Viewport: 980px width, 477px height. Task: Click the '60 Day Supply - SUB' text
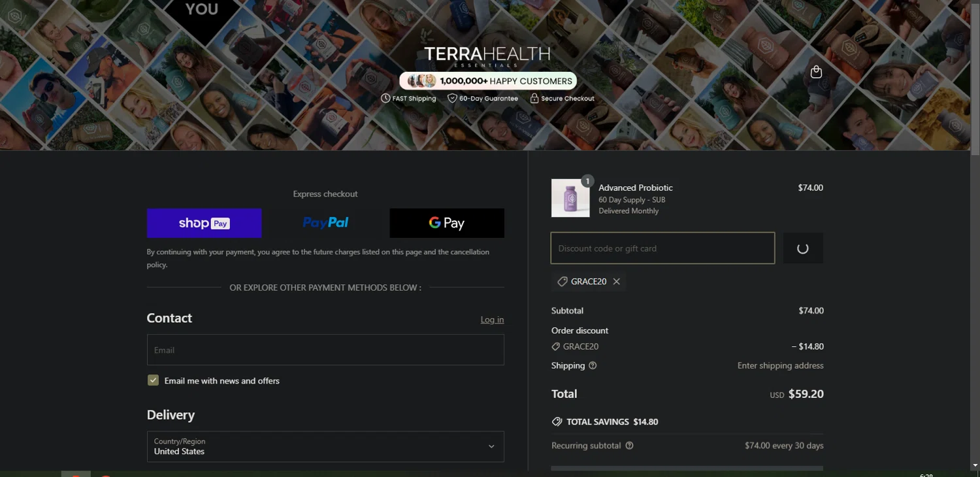(632, 200)
